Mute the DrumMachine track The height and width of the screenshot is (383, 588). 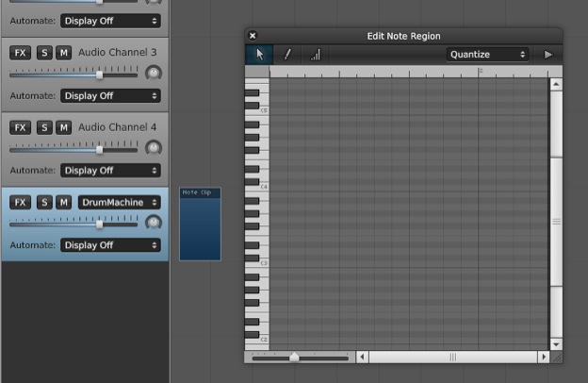[64, 203]
